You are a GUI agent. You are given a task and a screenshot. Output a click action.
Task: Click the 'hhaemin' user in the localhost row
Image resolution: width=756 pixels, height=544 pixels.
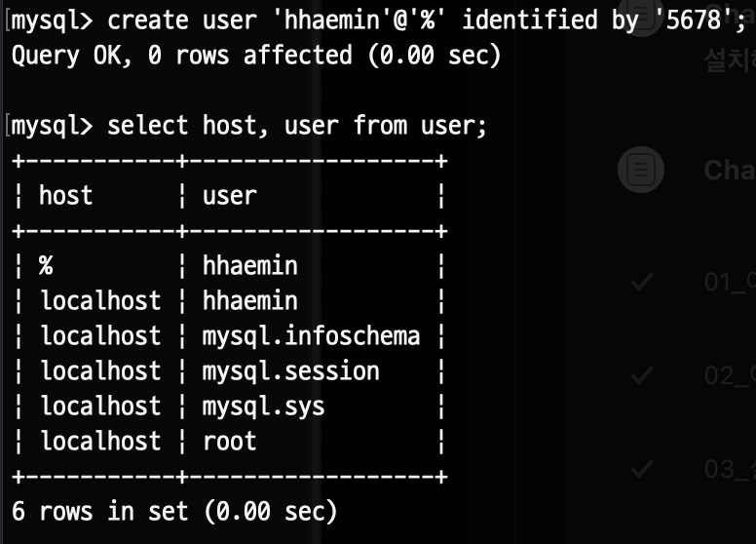(249, 300)
